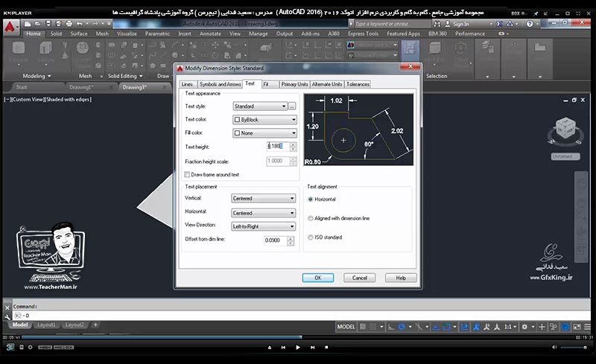The image size is (596, 364).
Task: Click the workspace switching gear icon
Action: 524,326
